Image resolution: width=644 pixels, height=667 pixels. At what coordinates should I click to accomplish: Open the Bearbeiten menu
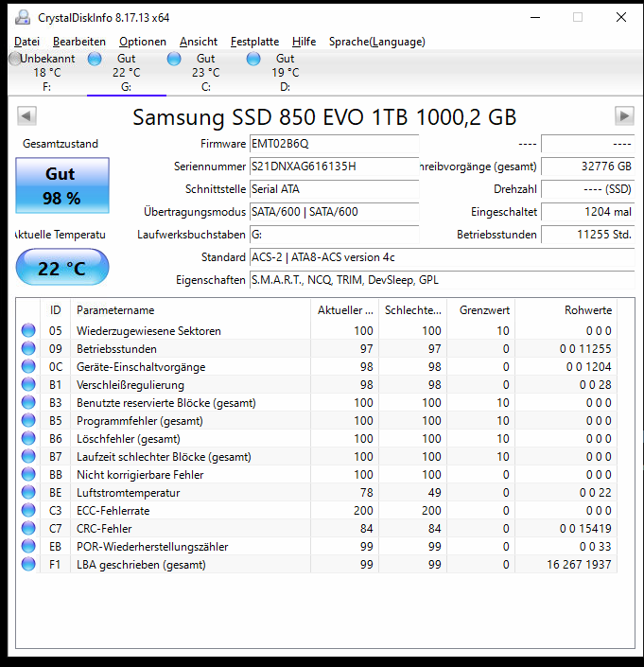pos(79,42)
